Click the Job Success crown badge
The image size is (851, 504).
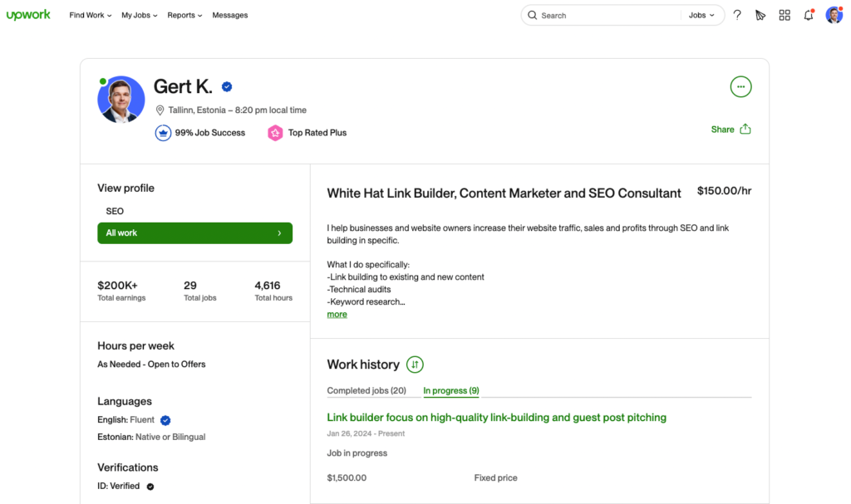coord(163,133)
